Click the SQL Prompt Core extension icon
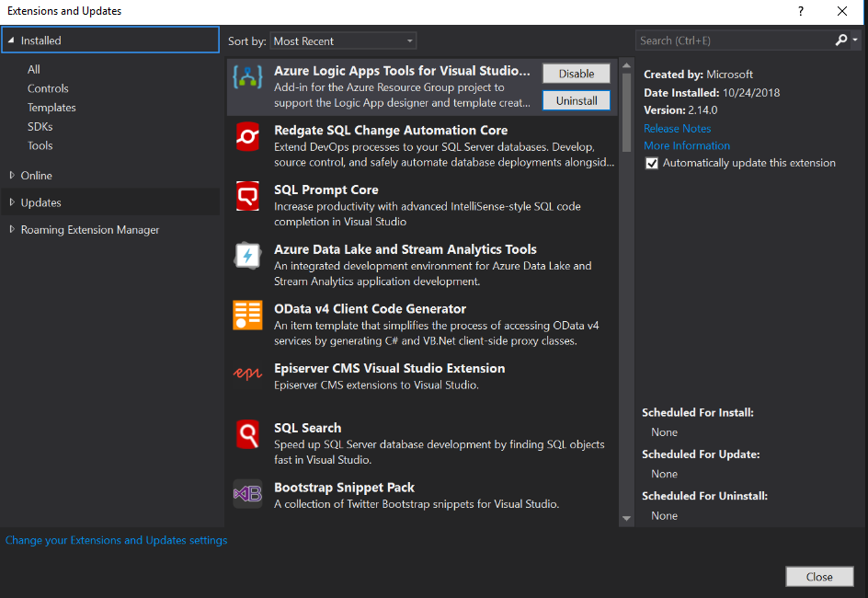Screen dimensions: 868x598 coord(247,195)
